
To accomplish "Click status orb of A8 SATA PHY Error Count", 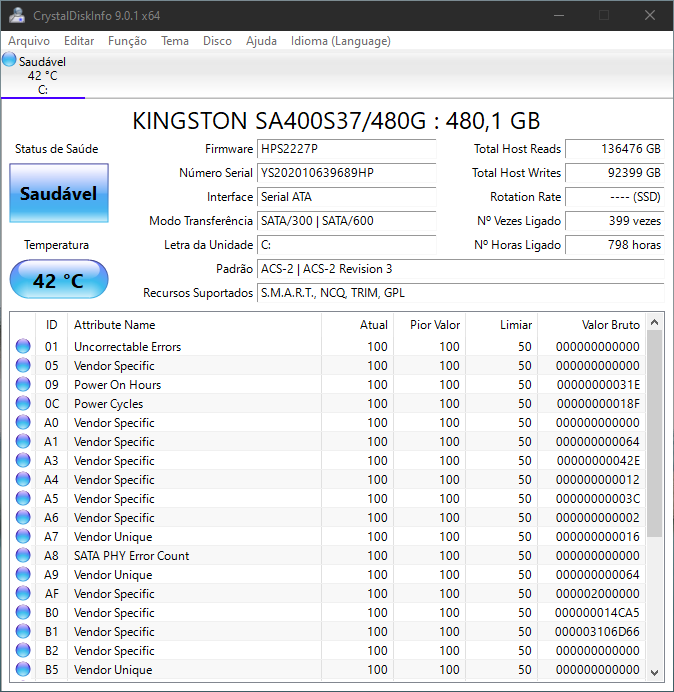I will tap(23, 555).
